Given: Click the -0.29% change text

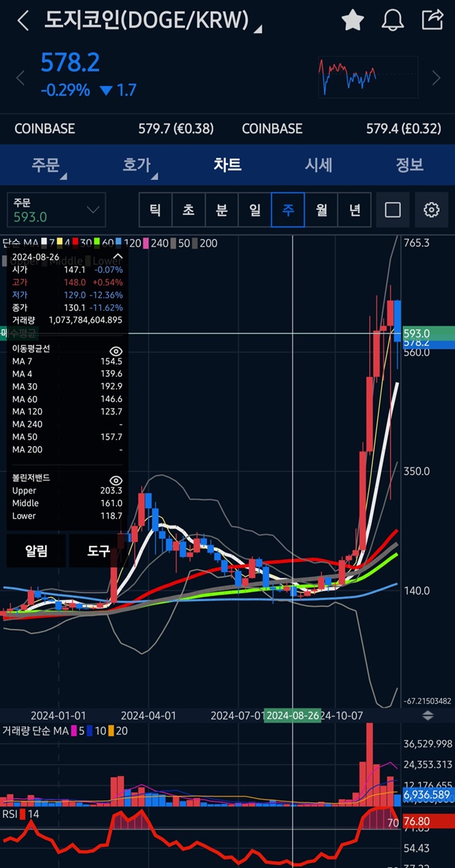Looking at the screenshot, I should (x=65, y=90).
